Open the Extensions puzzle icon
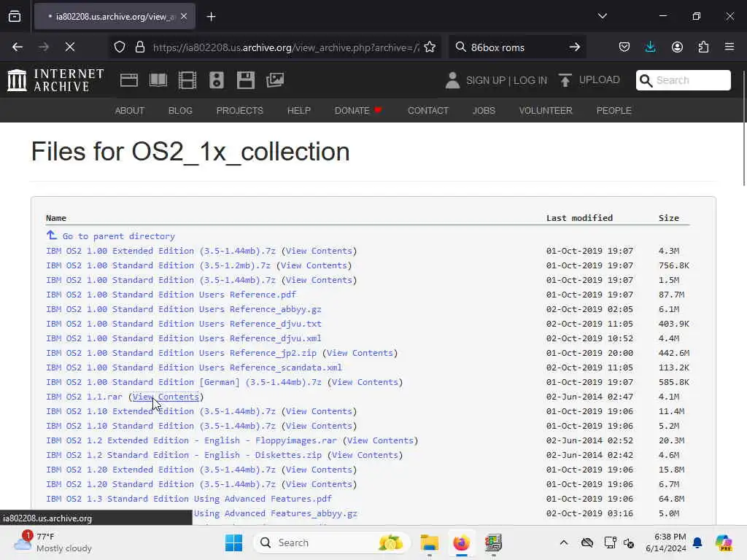 (703, 47)
